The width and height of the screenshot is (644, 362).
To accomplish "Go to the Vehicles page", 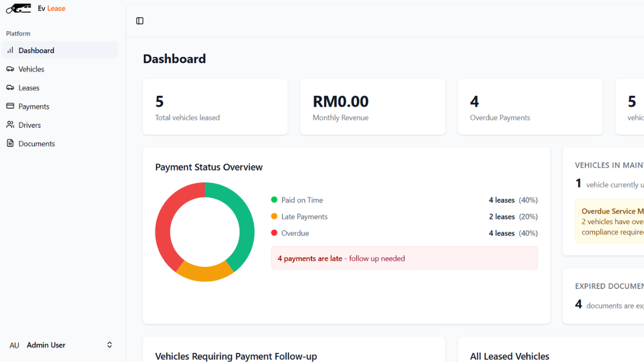I will [x=60, y=69].
